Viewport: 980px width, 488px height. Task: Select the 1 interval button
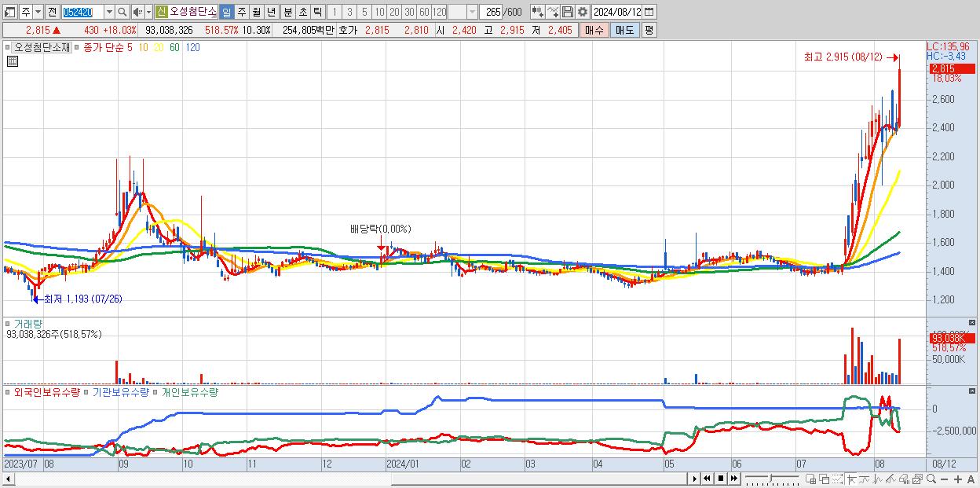point(334,12)
